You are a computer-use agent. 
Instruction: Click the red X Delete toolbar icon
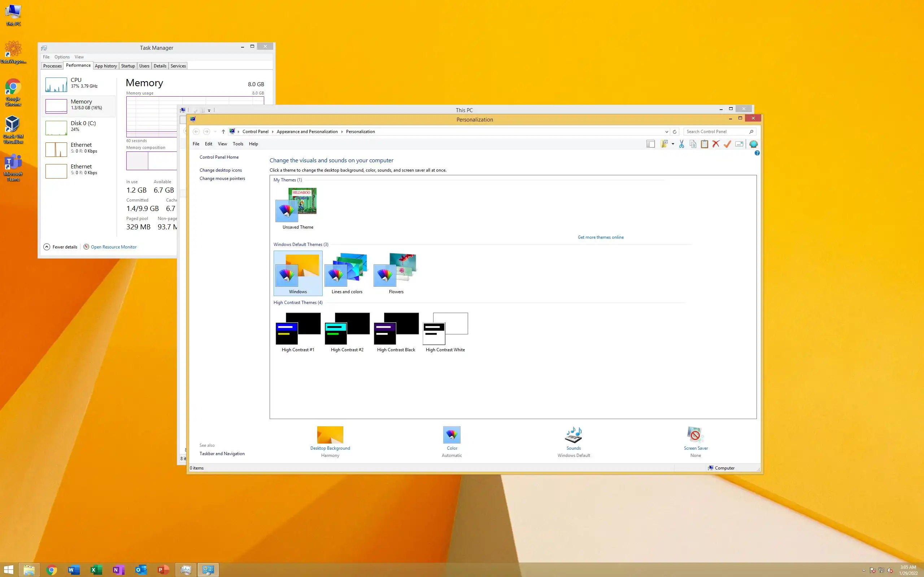click(x=716, y=144)
